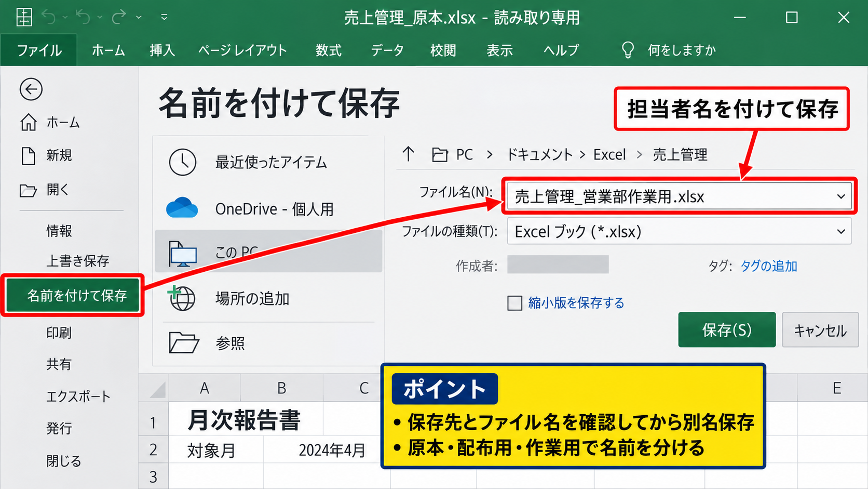Go up one folder level arrow
This screenshot has height=489, width=868.
click(408, 154)
